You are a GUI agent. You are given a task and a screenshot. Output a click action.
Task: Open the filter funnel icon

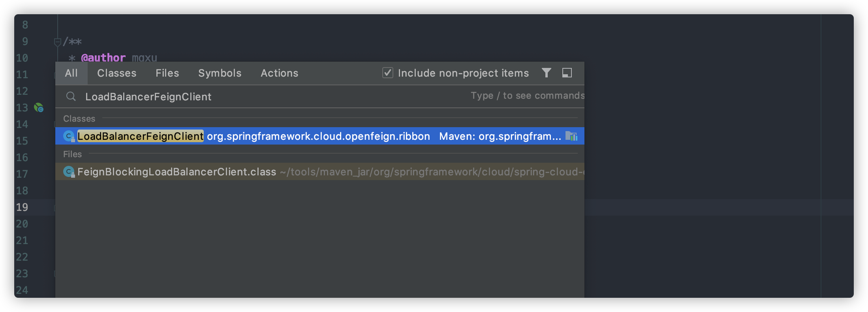pos(546,73)
